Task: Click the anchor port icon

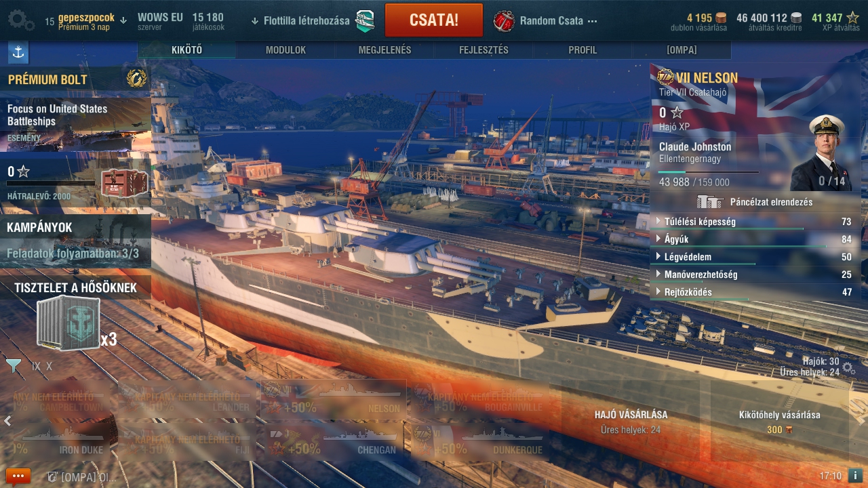Action: coord(18,52)
